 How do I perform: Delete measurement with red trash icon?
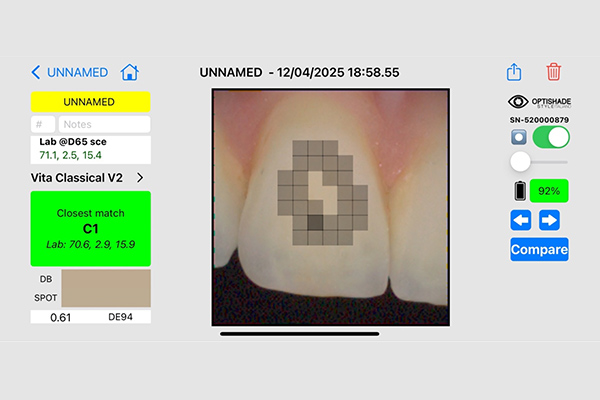click(x=553, y=72)
